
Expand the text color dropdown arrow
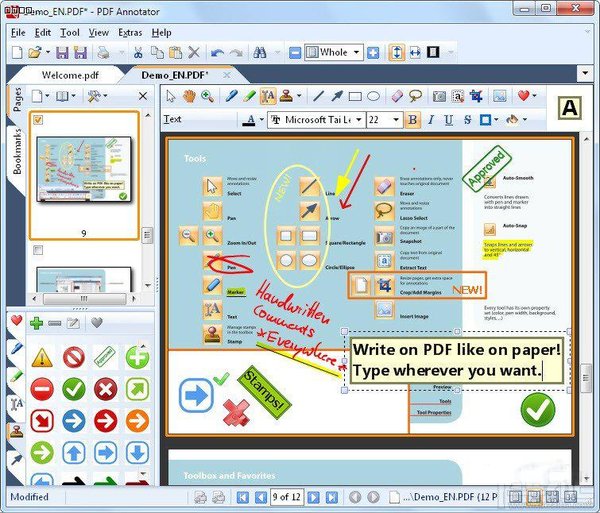tap(262, 120)
